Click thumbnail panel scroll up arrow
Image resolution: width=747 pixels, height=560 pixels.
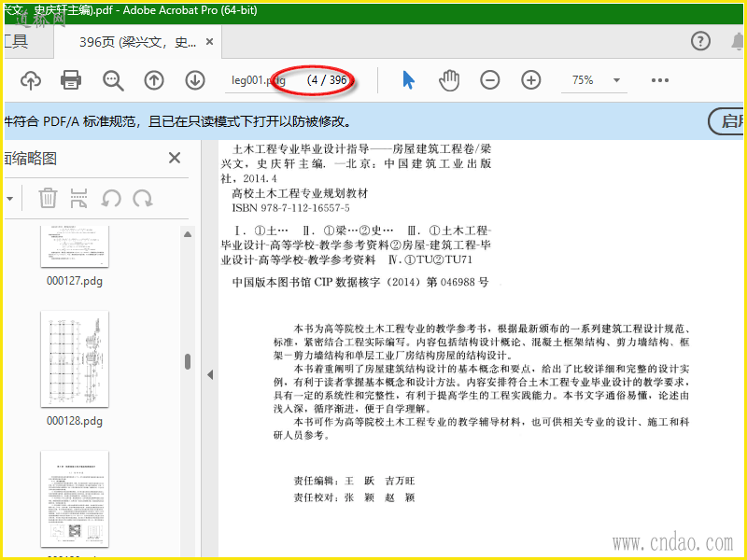[x=188, y=234]
